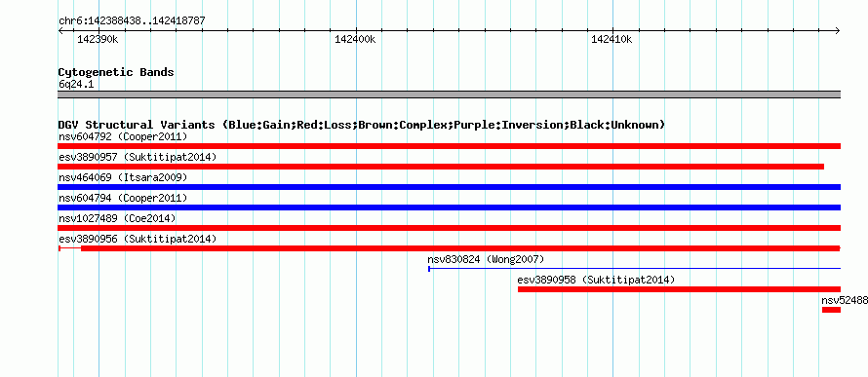Image resolution: width=868 pixels, height=377 pixels.
Task: Select the short red bar under nsv52488
Action: (x=831, y=310)
